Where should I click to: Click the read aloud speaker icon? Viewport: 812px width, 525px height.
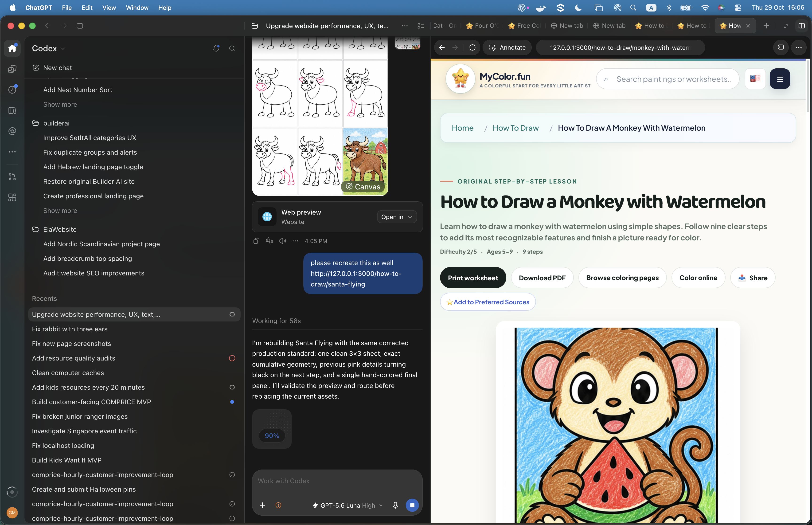click(x=282, y=241)
